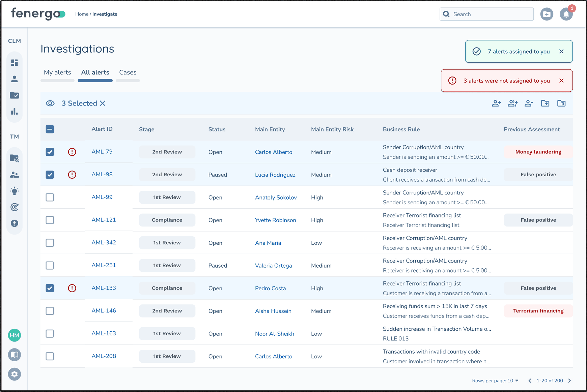Click the fenergo logo
Screen dimensions: 587x392
(x=38, y=14)
